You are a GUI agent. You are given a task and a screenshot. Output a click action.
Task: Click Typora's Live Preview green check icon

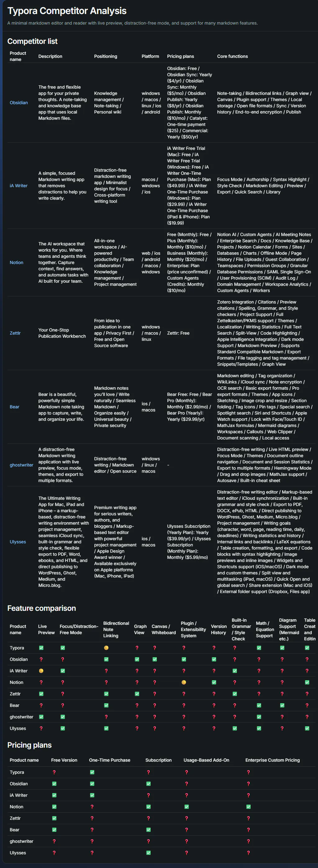pos(41,648)
